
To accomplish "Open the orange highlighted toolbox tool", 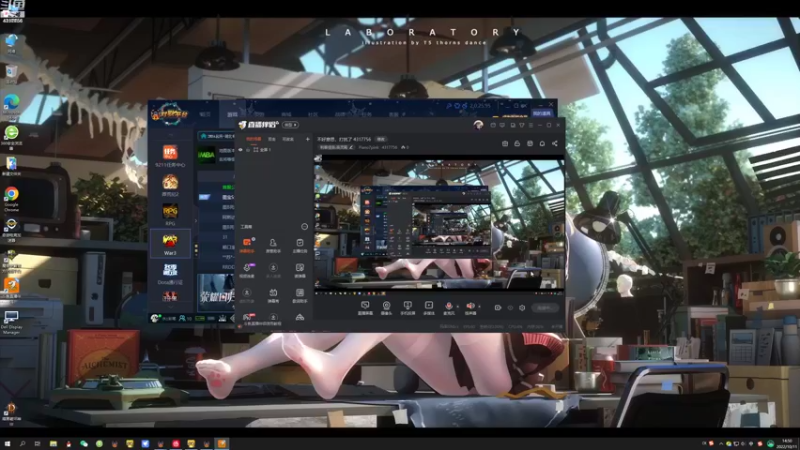I will [x=247, y=244].
